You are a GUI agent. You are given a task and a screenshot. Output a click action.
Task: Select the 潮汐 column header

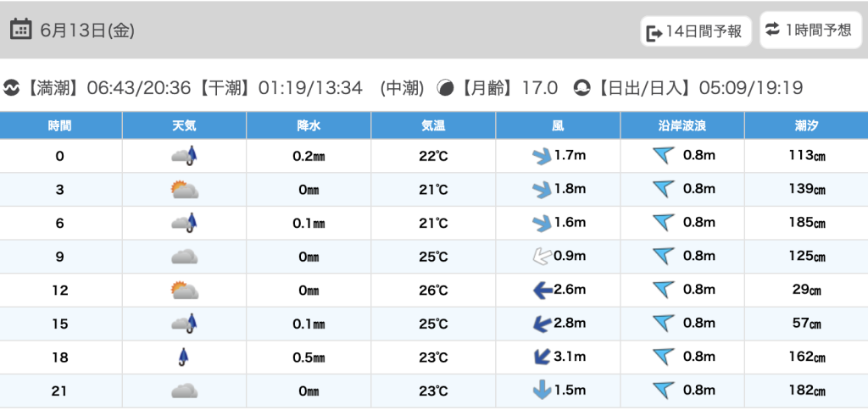point(805,126)
